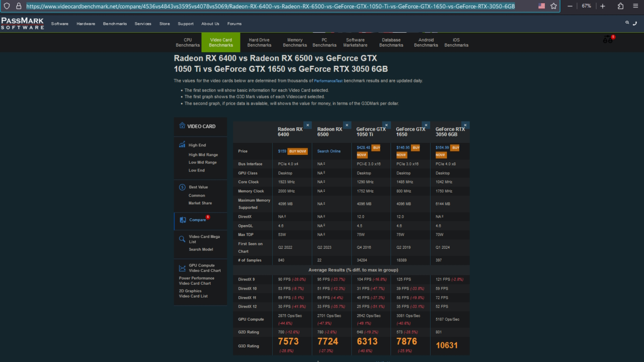644x362 pixels.
Task: Click the Best Value dollar icon
Action: (x=182, y=187)
